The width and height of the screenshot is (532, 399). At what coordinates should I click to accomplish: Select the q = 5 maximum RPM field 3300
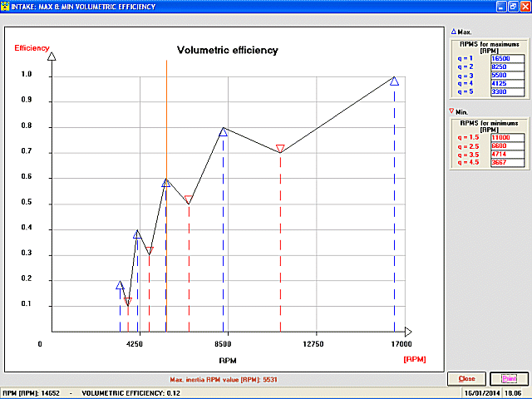[x=507, y=91]
